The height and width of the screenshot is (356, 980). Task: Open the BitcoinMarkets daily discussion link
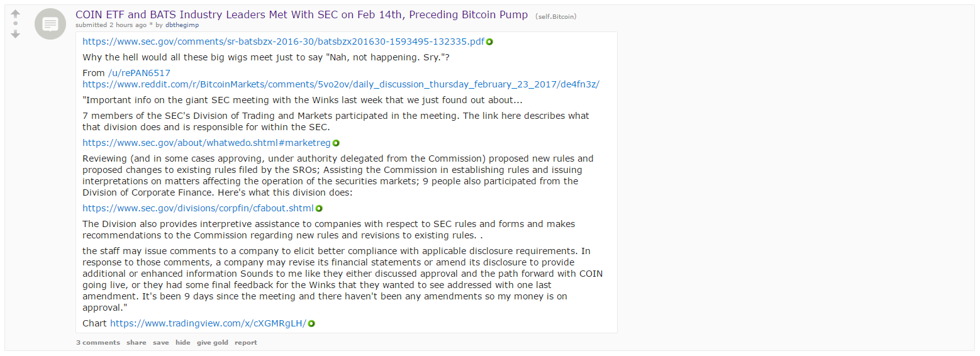click(x=341, y=84)
